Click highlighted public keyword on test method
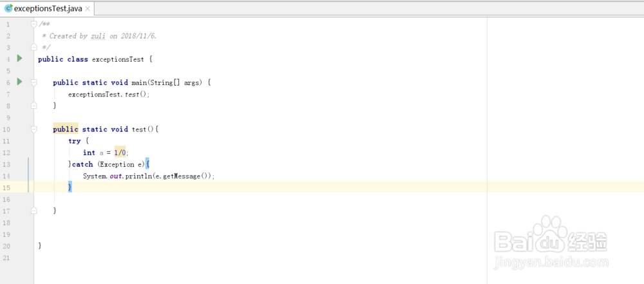The image size is (644, 284). [65, 129]
